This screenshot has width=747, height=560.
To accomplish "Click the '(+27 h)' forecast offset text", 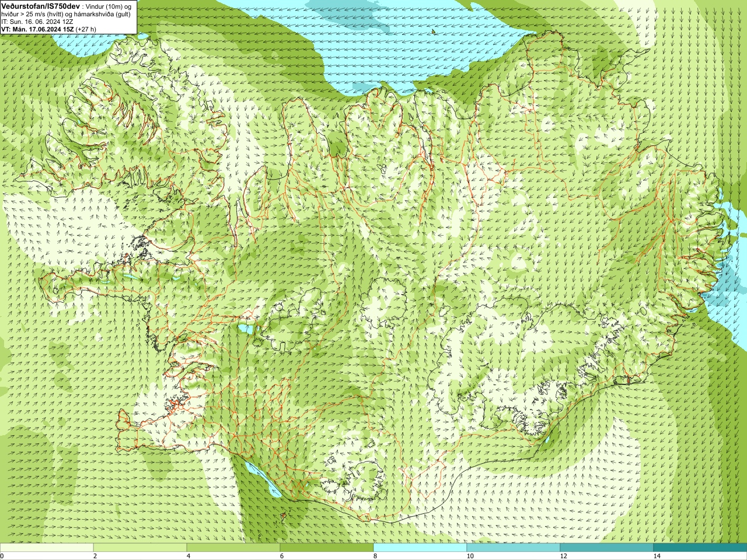I will tap(86, 29).
